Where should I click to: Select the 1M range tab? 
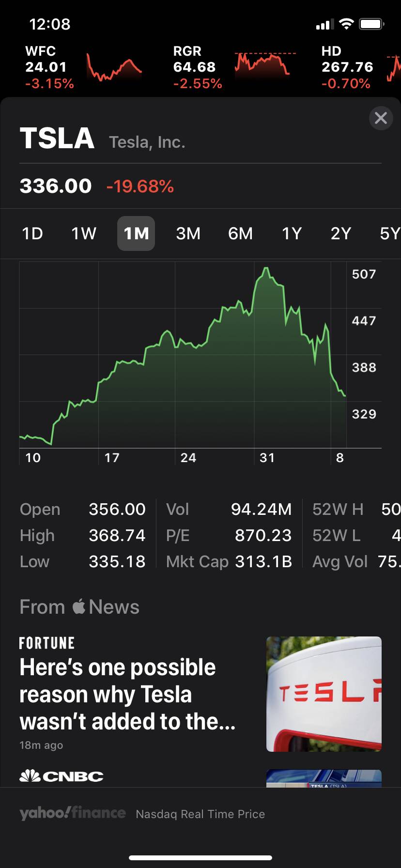click(x=136, y=233)
